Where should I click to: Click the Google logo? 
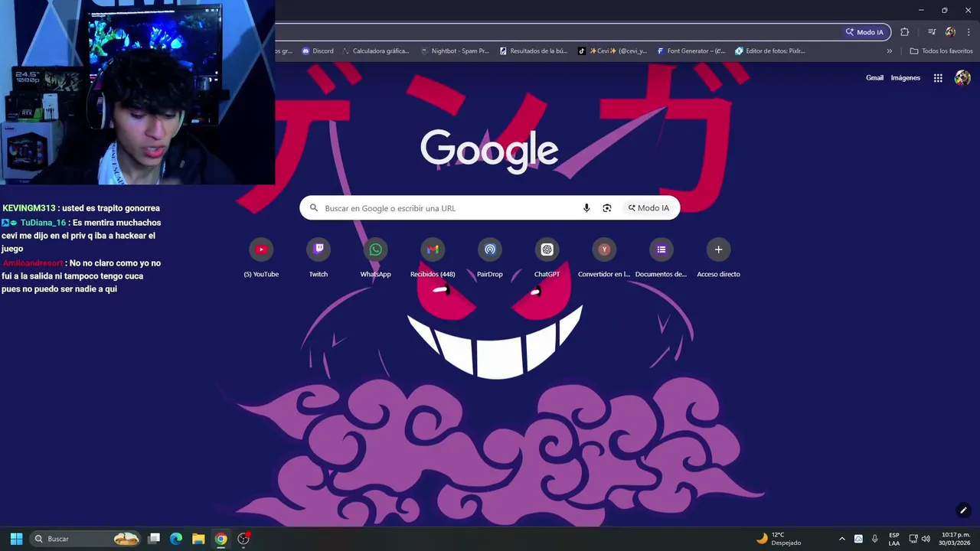tap(489, 151)
